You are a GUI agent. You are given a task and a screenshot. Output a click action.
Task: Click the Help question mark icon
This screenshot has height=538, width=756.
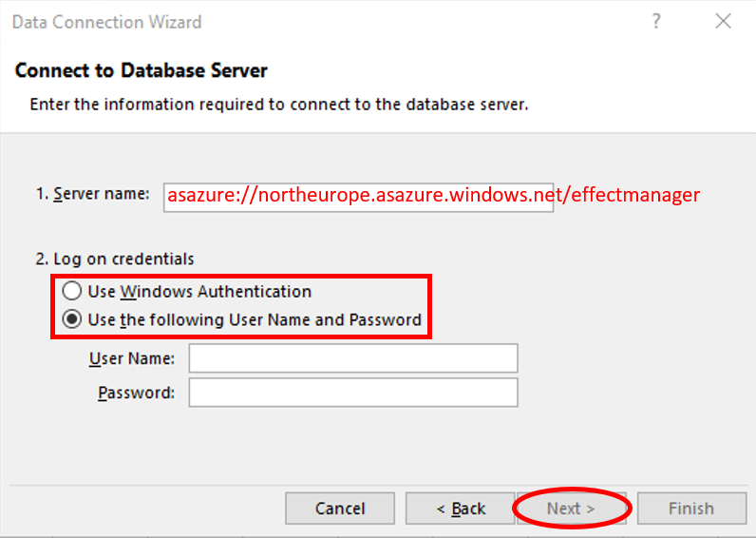click(655, 22)
